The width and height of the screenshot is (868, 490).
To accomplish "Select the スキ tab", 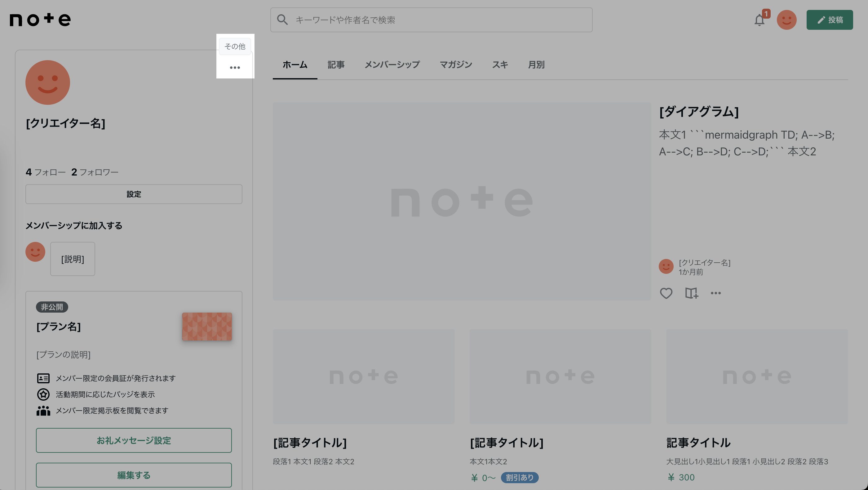I will click(500, 65).
